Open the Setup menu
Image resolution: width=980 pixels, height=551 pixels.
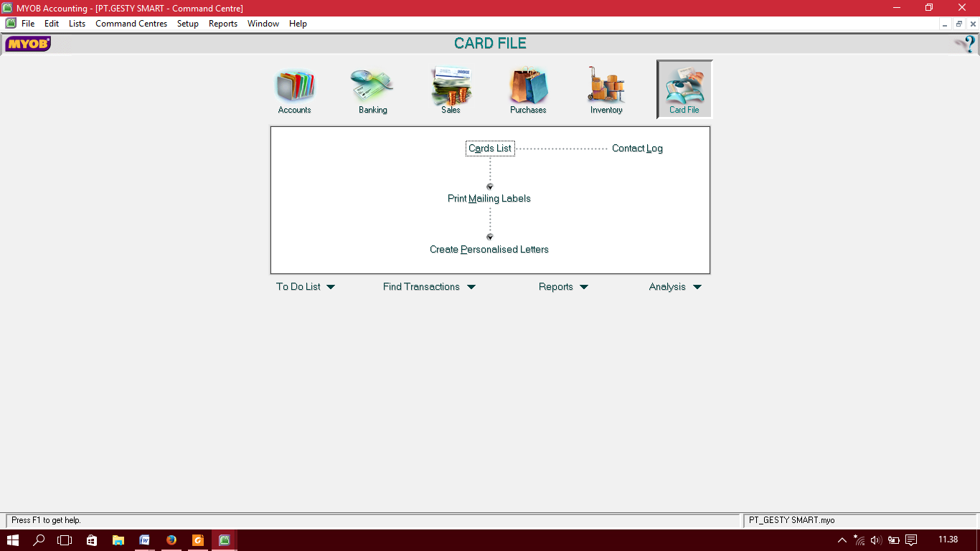point(188,24)
